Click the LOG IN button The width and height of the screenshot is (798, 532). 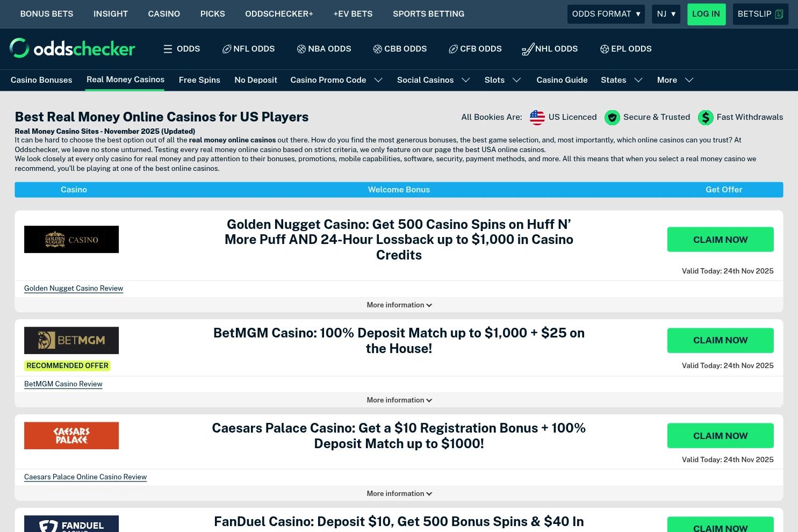tap(706, 14)
